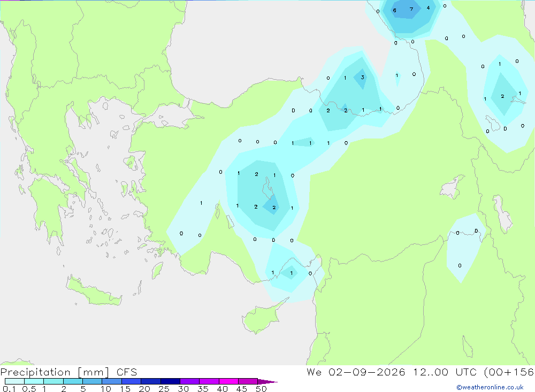Image resolution: width=535 pixels, height=392 pixels.
Task: Click the "30" legend scale label
Action: click(183, 389)
